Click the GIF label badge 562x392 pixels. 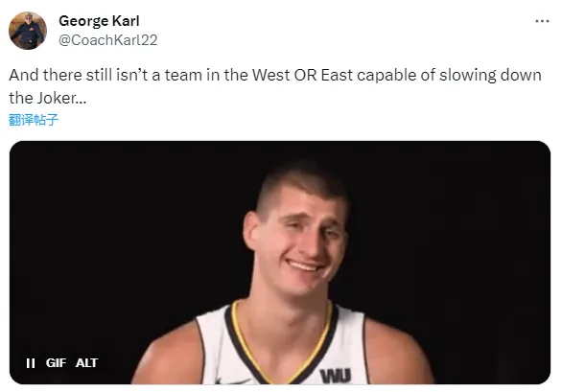[56, 363]
